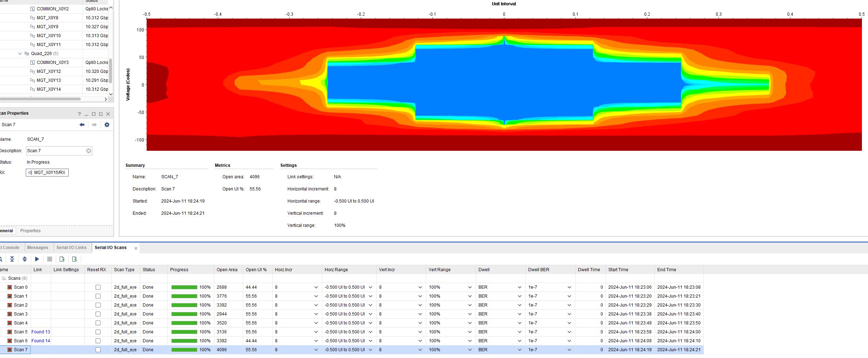Go to previous object in Scan Properties
This screenshot has width=868, height=358.
[x=82, y=125]
